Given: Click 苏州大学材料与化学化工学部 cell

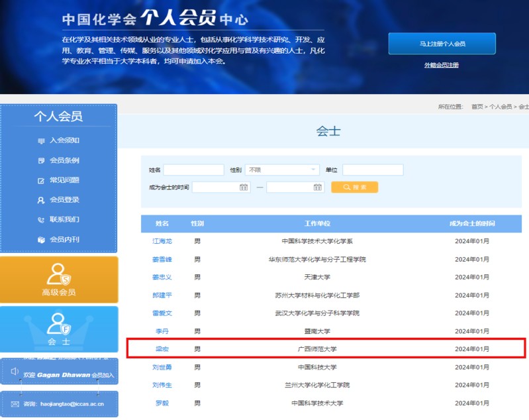Looking at the screenshot, I should tap(317, 295).
